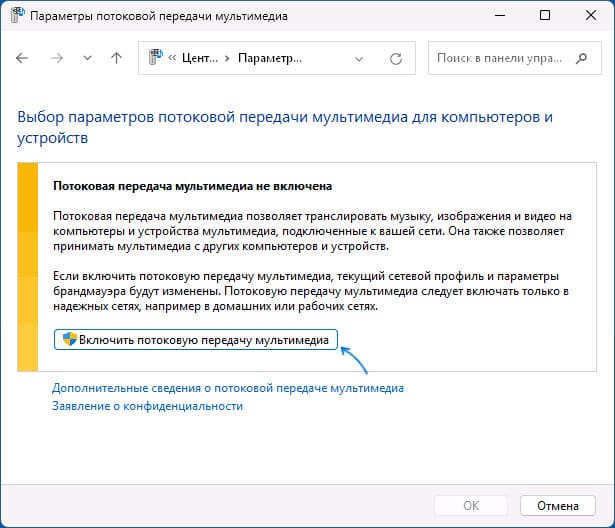Go up one level with up arrow

116,58
